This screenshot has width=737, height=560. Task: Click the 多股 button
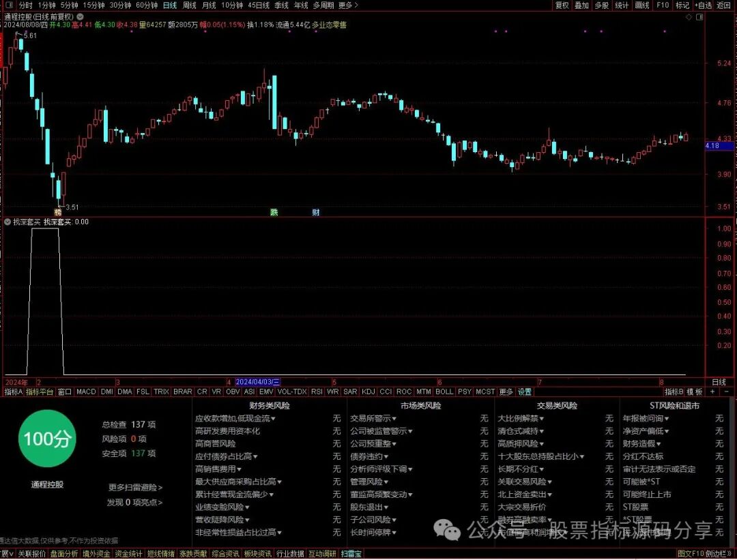coord(602,5)
